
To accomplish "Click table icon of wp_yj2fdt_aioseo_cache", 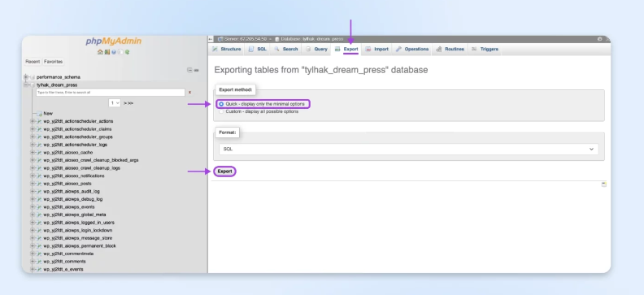I will pos(39,153).
